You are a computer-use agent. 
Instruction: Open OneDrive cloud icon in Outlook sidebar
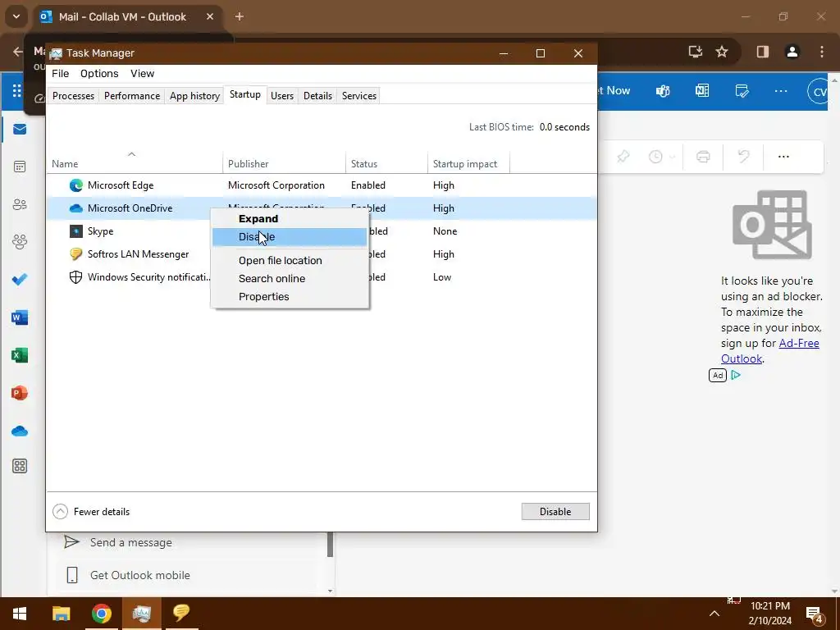coord(20,431)
